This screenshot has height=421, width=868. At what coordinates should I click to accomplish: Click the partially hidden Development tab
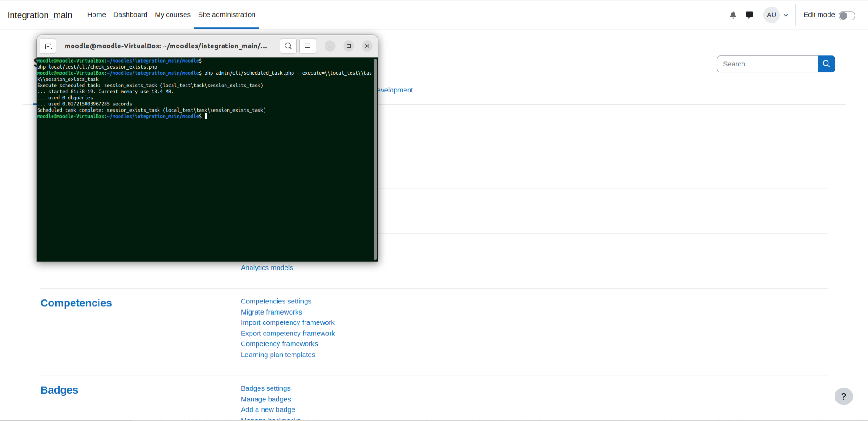pos(395,90)
